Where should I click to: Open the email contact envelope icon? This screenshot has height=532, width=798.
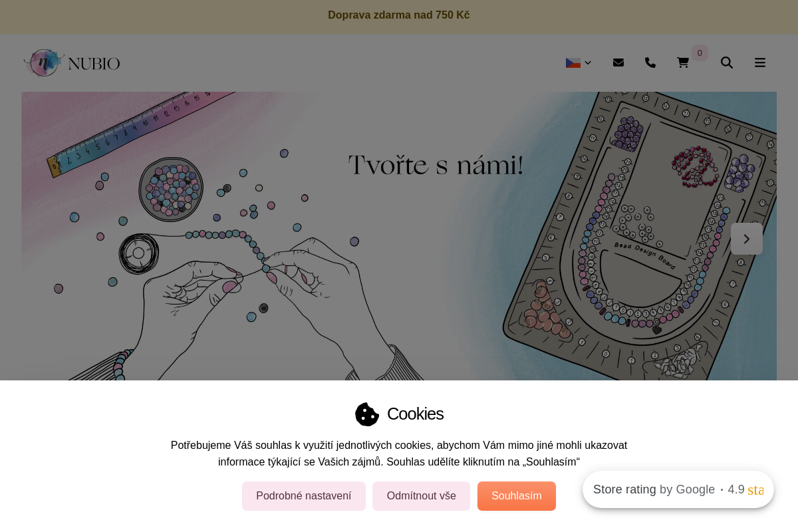pyautogui.click(x=618, y=63)
